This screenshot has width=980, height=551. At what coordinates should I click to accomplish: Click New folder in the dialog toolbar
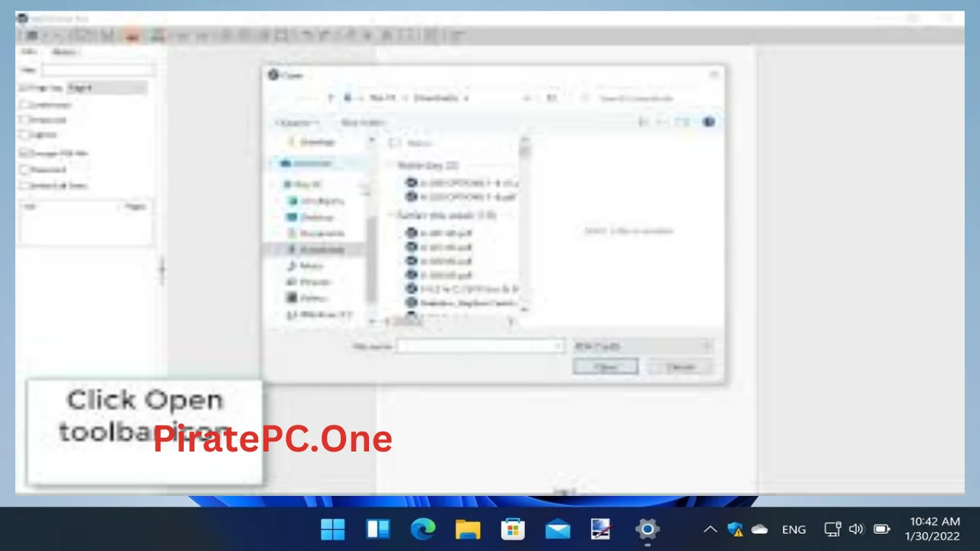[x=362, y=122]
